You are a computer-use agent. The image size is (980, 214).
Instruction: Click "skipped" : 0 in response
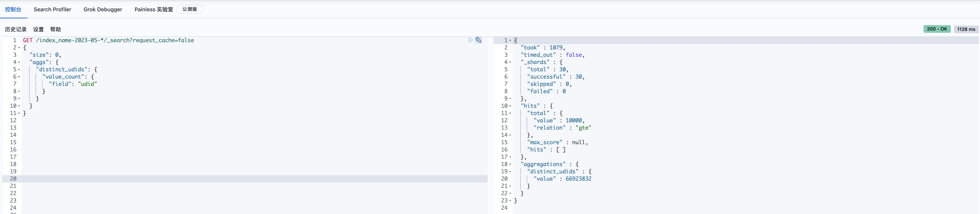pyautogui.click(x=549, y=84)
